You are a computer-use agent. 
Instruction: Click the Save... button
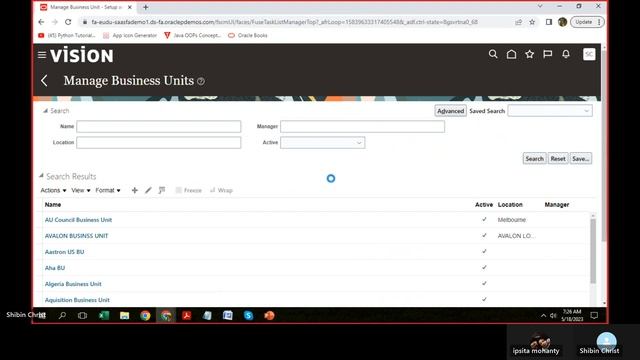coord(580,158)
